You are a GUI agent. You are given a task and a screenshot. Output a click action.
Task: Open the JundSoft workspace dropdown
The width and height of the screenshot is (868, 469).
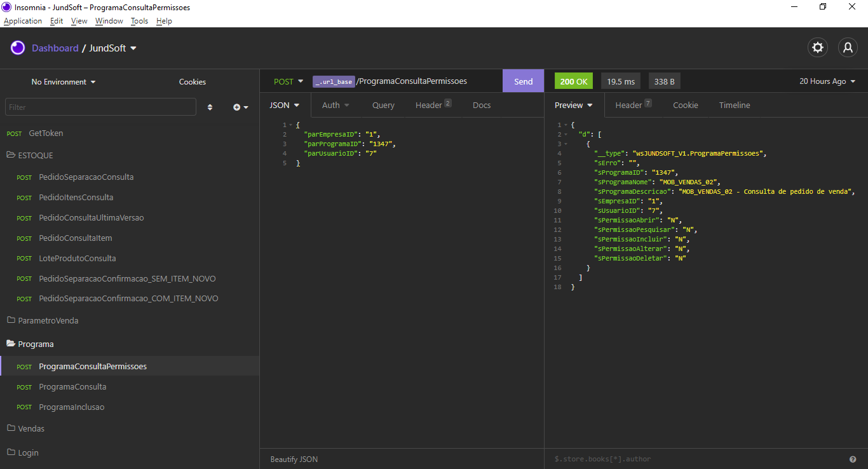point(113,48)
